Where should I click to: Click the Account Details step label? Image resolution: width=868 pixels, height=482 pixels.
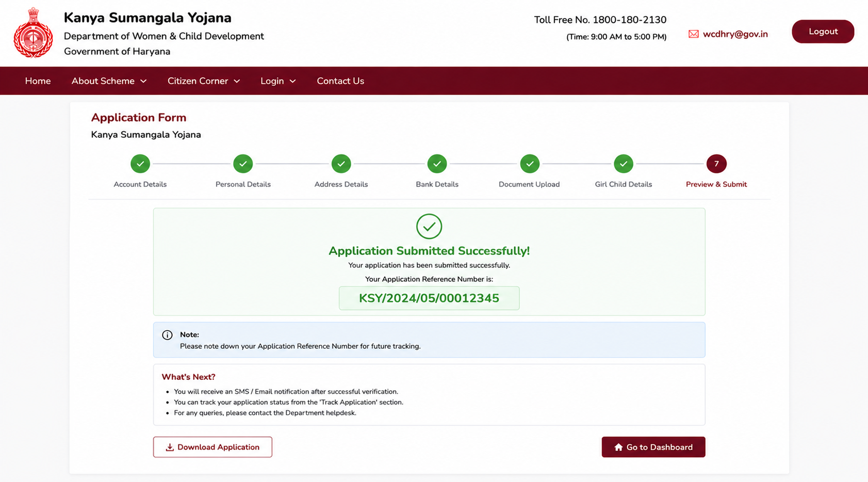click(x=140, y=184)
